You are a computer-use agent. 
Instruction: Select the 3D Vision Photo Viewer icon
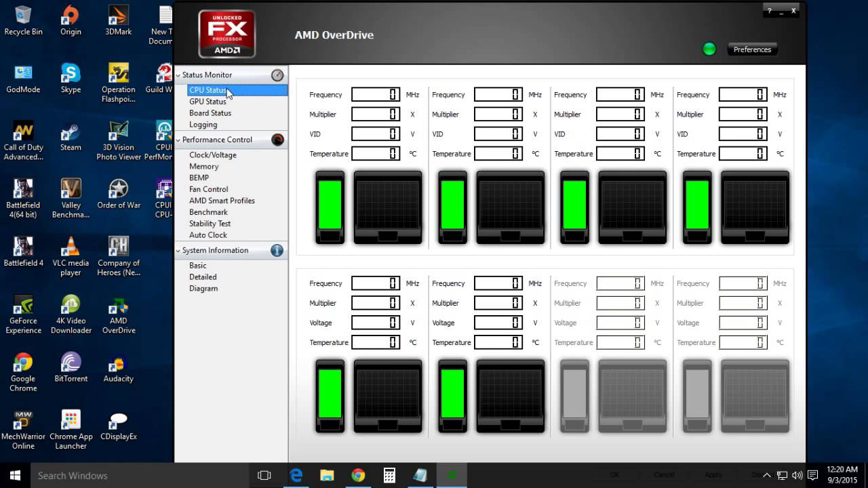coord(119,141)
